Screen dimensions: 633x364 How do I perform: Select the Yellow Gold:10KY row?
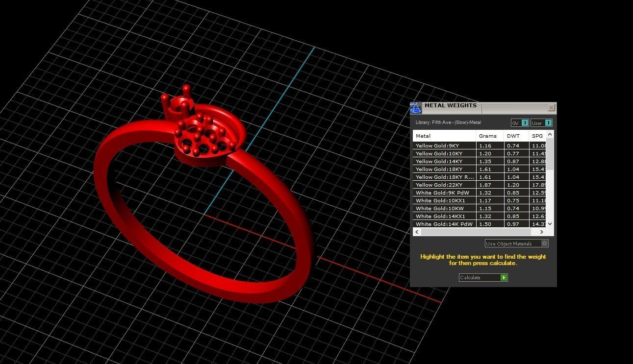(x=480, y=154)
